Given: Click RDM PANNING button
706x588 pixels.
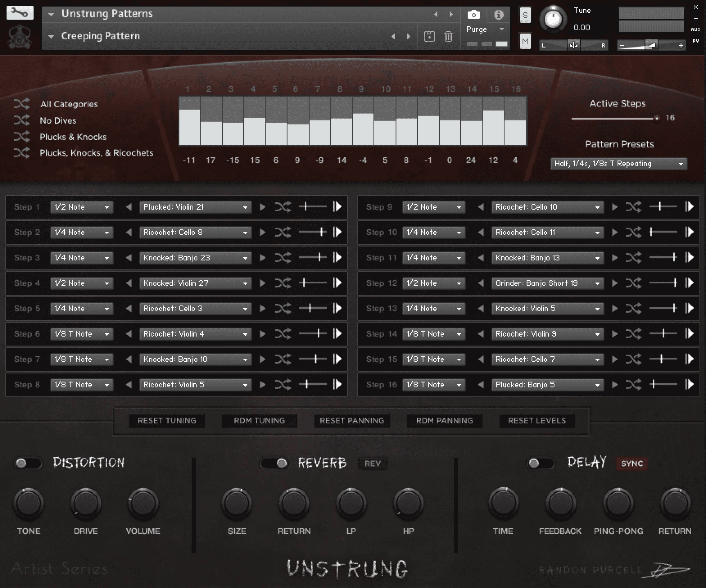Looking at the screenshot, I should pos(444,421).
